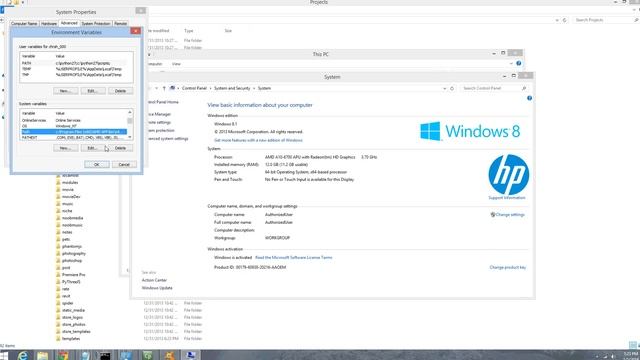Open the spider folder icon
Viewport: 640px width, 360px height.
pyautogui.click(x=58, y=303)
